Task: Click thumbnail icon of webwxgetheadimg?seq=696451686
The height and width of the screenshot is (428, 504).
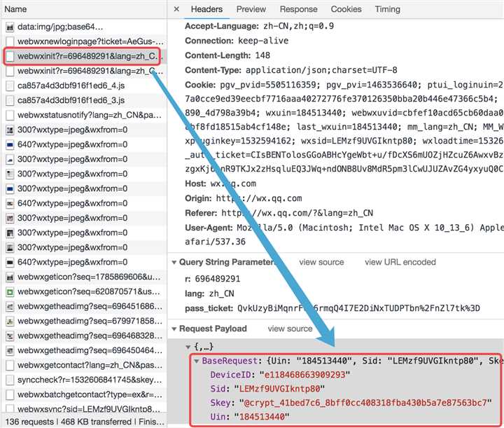Action: (10, 307)
